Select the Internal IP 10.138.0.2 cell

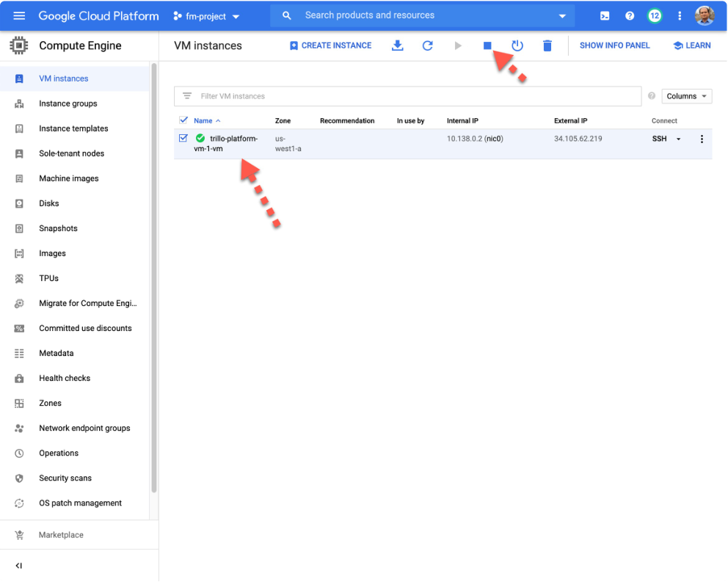(x=475, y=139)
